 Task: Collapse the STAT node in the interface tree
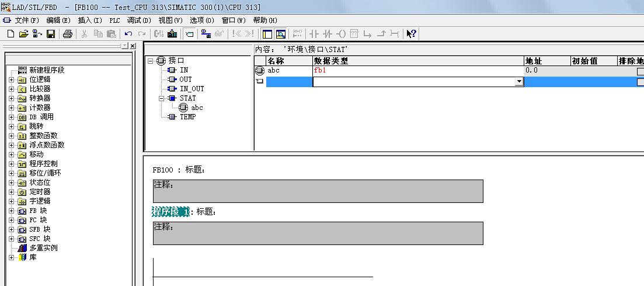(x=161, y=98)
